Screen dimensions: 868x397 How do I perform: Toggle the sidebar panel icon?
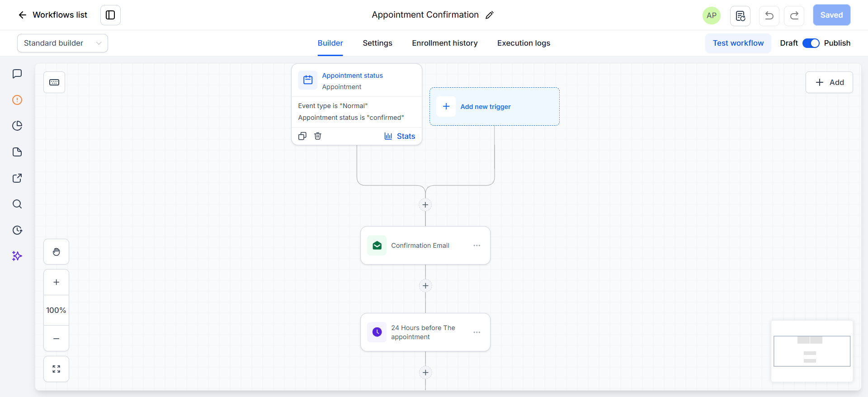(x=110, y=15)
